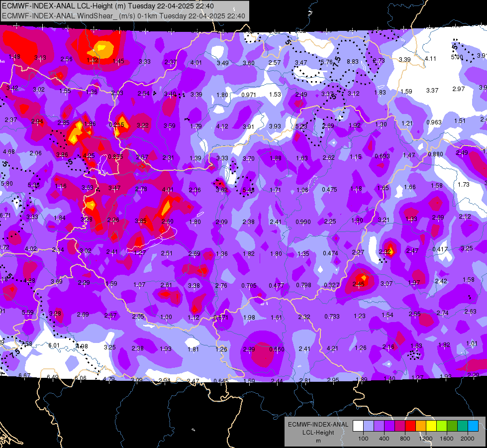Click the grid value 0.327

pos(332,285)
